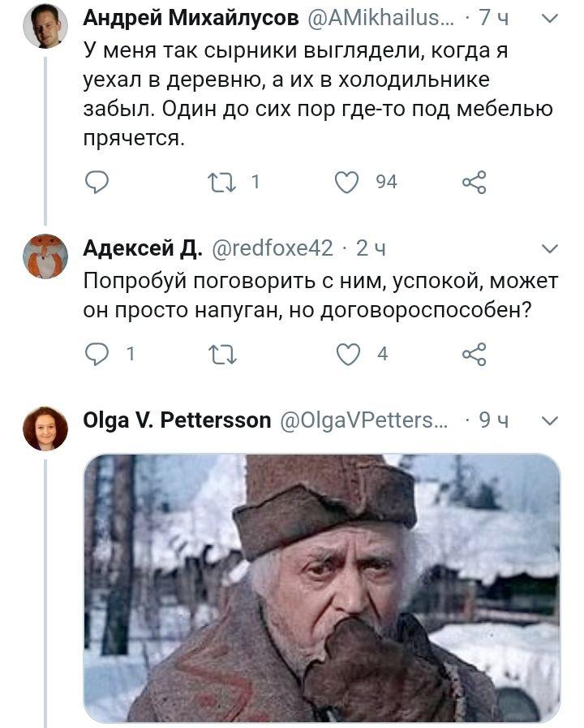Viewport: 584px width, 728px height.
Task: Open the top tweet's chevron menu
Action: (549, 17)
